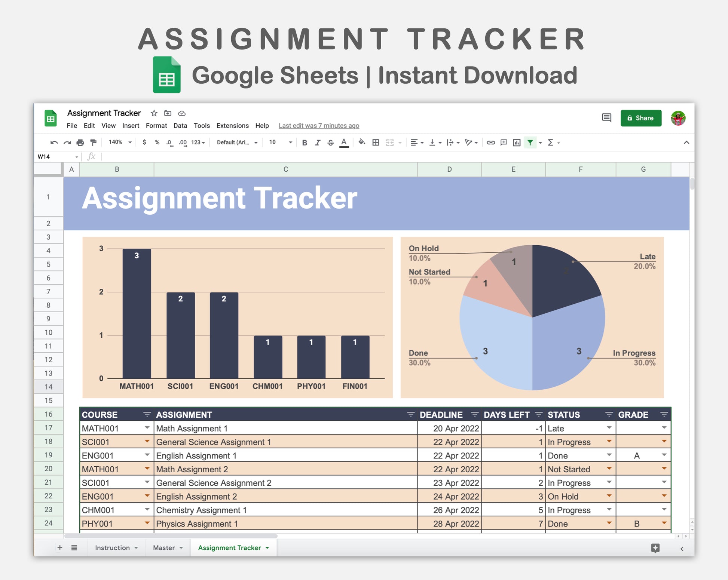Toggle italic text formatting

318,142
